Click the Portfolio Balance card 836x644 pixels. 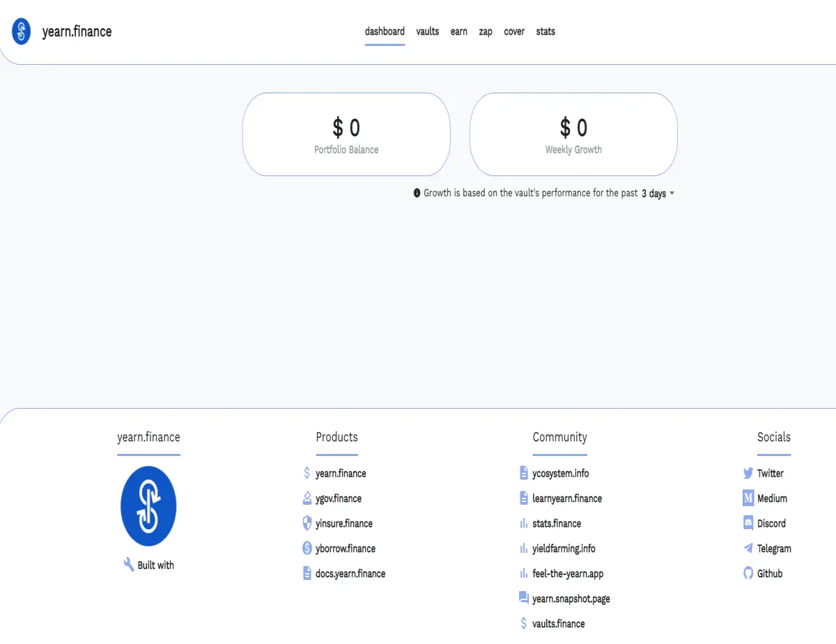346,134
